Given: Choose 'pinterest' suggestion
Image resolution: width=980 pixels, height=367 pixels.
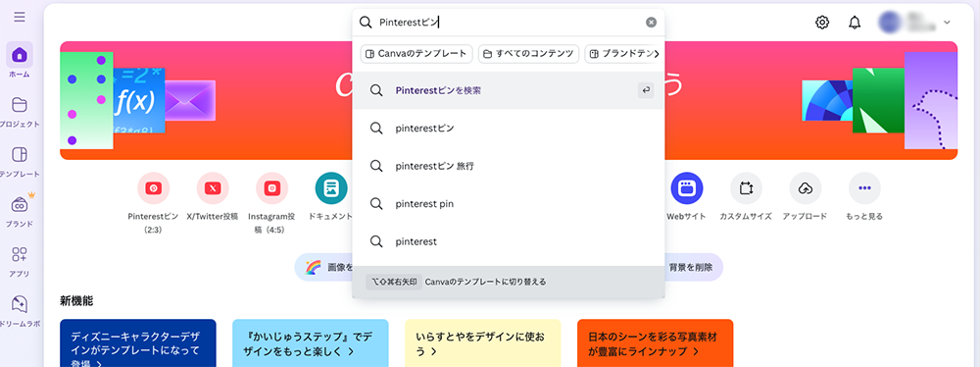Looking at the screenshot, I should (509, 241).
